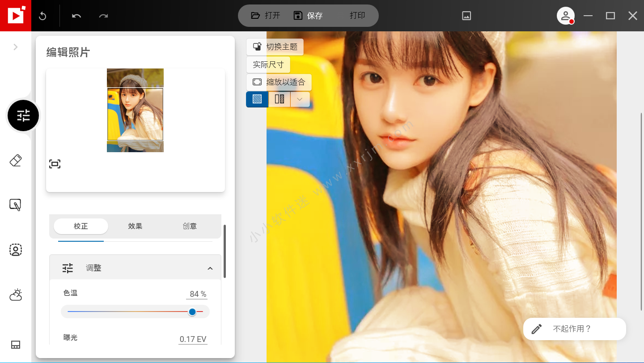
Task: Expand the left sidebar chevron
Action: 16,47
